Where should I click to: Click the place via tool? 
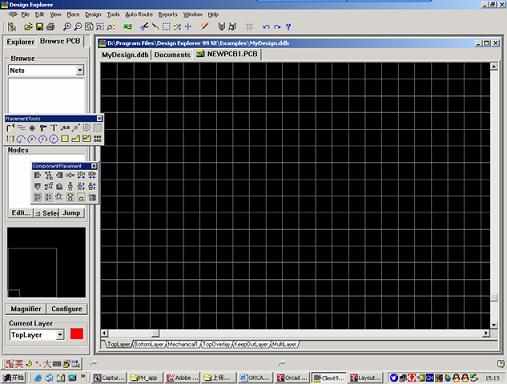(43, 128)
